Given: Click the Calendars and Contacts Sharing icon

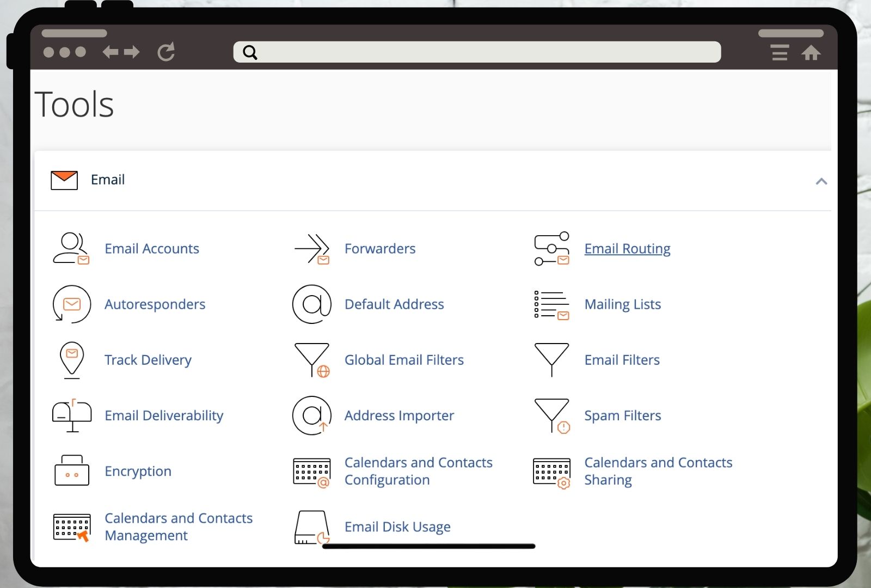Looking at the screenshot, I should [551, 473].
